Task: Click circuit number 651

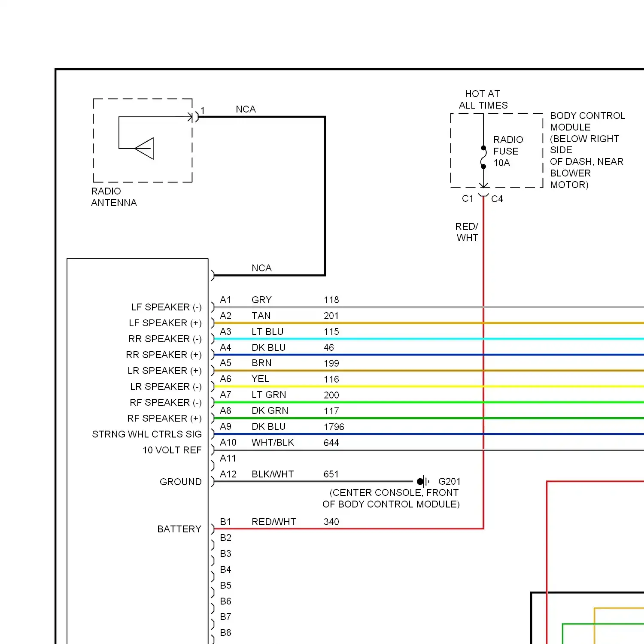Action: pyautogui.click(x=331, y=474)
